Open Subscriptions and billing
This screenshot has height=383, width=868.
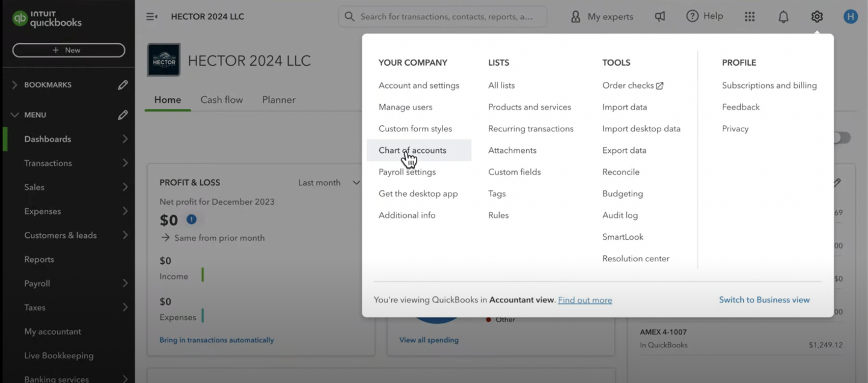[770, 86]
